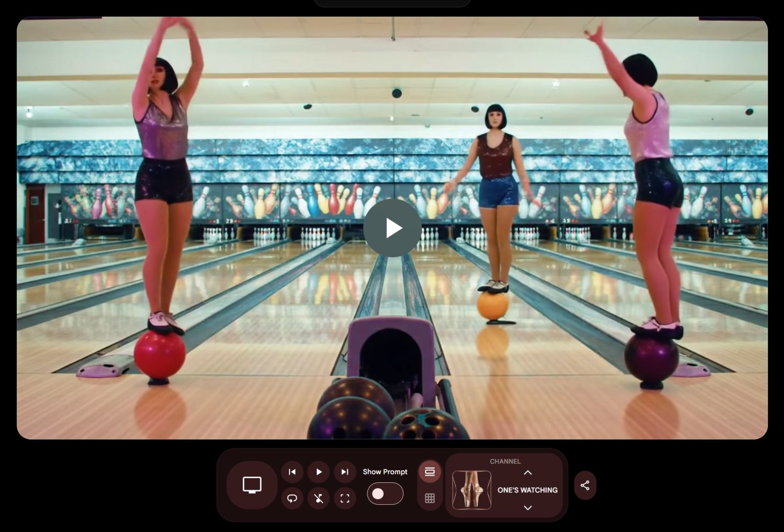Enter fullscreen using the corner-brackets icon
This screenshot has height=532, width=784.
pos(344,498)
